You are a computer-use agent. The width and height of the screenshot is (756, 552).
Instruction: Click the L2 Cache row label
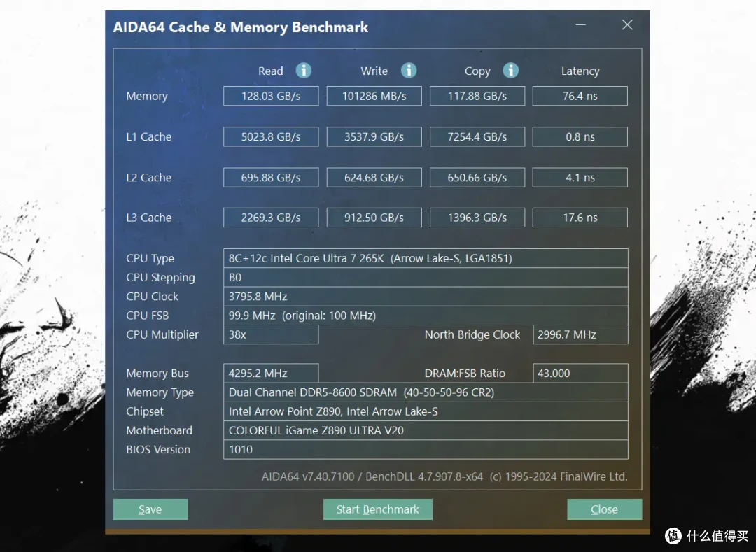[149, 177]
